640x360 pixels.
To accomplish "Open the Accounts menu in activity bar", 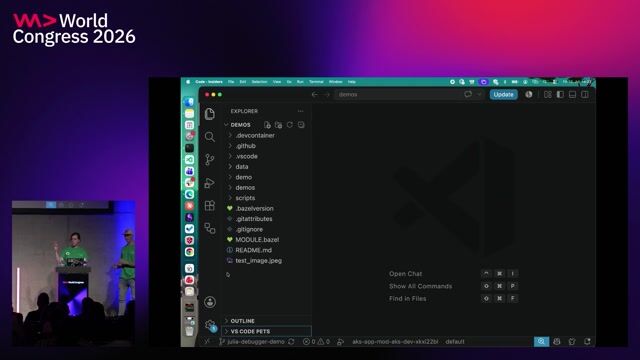I will pos(210,302).
